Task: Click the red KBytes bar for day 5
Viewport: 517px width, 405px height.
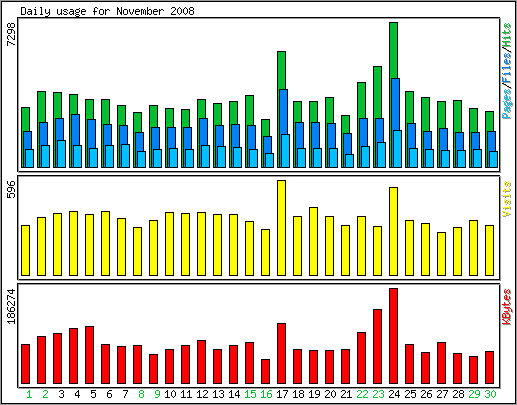Action: [x=89, y=355]
